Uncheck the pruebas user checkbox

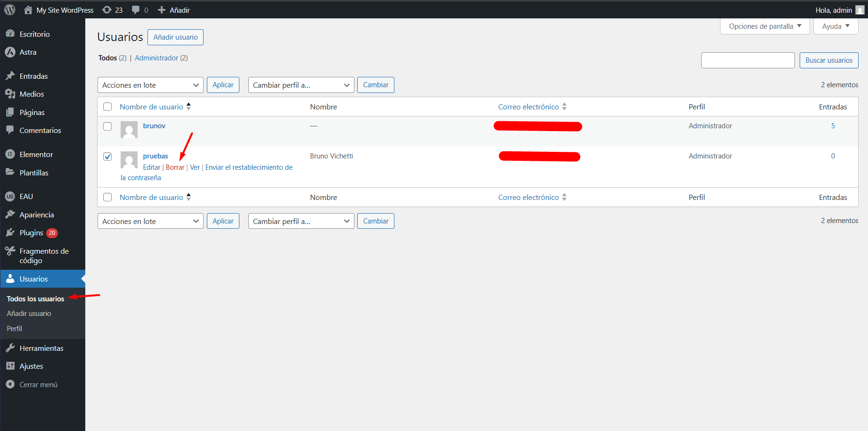(x=107, y=157)
